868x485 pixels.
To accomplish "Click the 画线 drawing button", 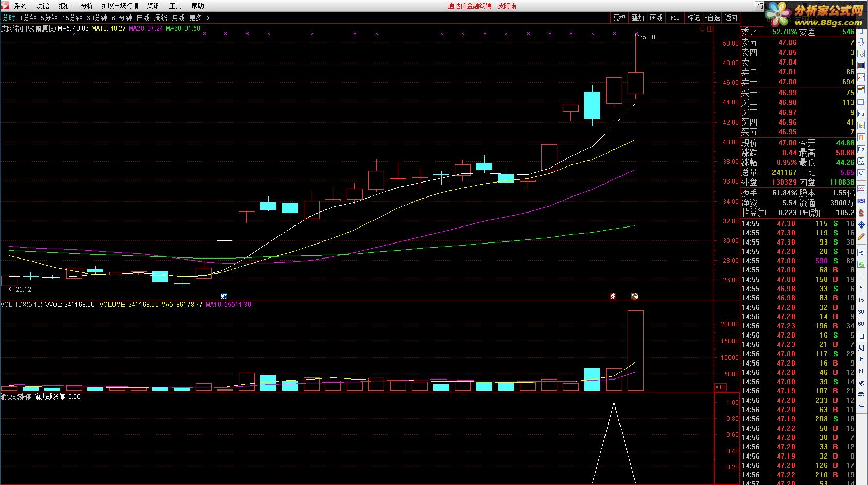I will pyautogui.click(x=656, y=18).
